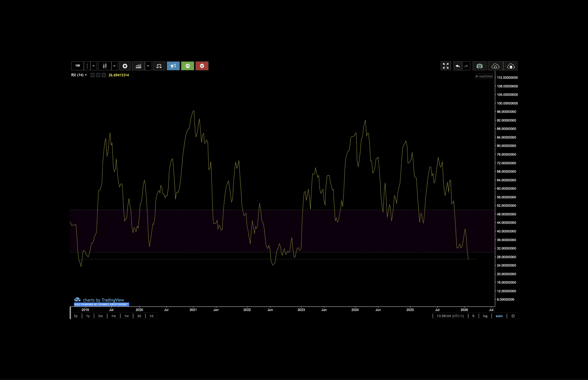
Task: Click the blue megaphone alert button
Action: 173,66
